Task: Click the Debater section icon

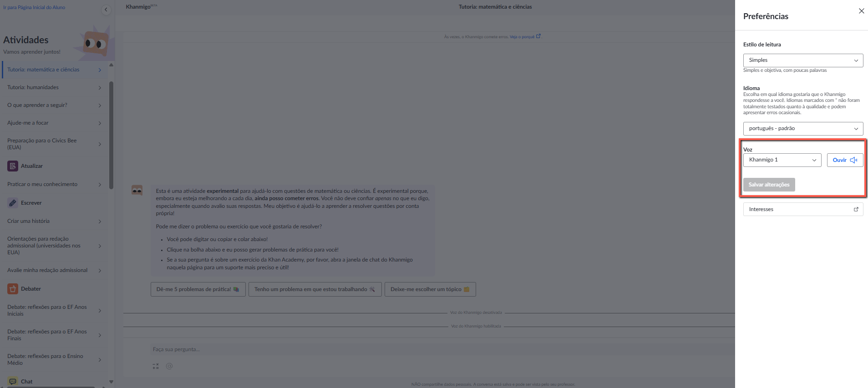Action: tap(13, 289)
